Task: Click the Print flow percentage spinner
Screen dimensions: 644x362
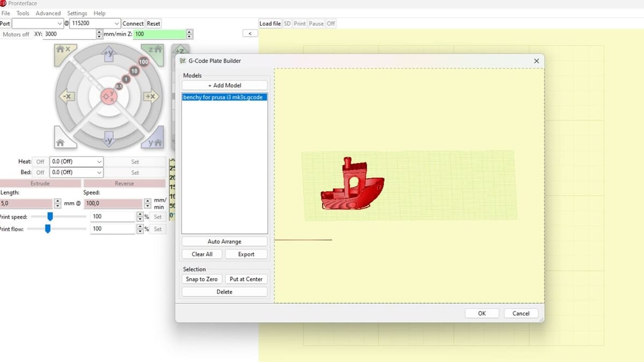Action: [140, 228]
